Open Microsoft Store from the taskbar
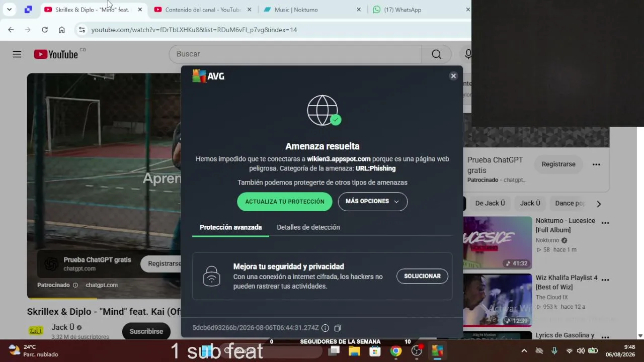Viewport: 644px width, 362px height. point(375,351)
